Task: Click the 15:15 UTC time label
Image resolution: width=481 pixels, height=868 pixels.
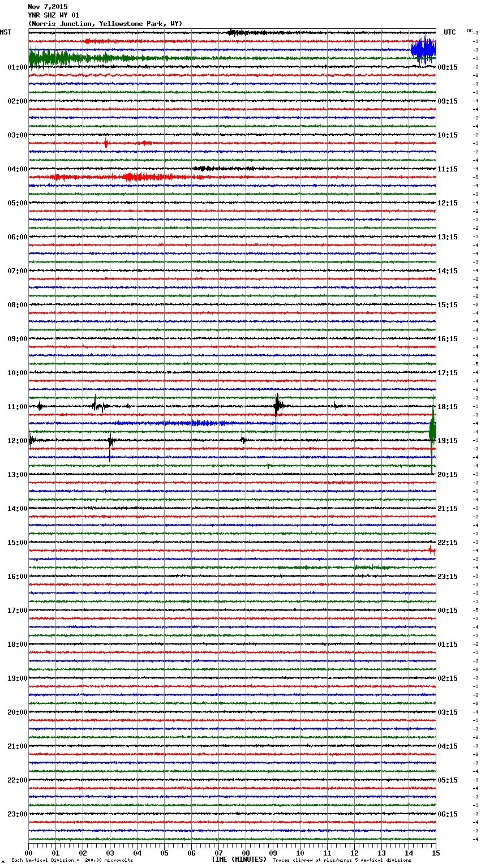Action: point(448,305)
